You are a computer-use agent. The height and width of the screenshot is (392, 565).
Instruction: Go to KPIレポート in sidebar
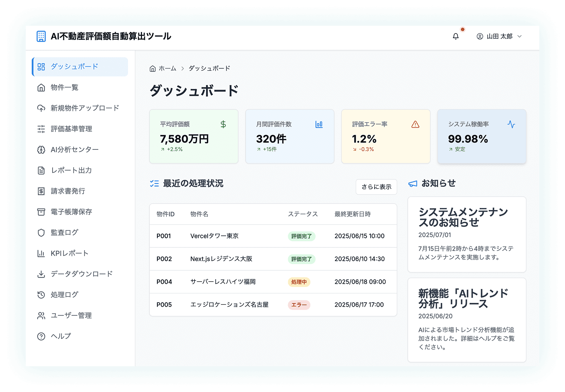(69, 253)
